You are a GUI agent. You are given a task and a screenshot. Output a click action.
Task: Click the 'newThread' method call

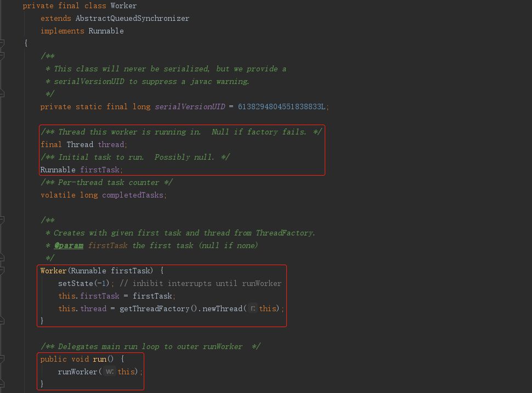[222, 308]
